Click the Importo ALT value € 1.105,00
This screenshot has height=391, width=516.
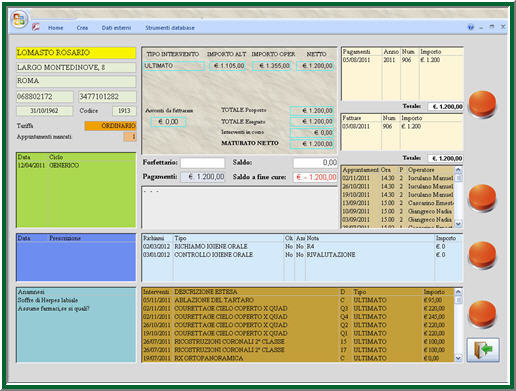pyautogui.click(x=227, y=66)
